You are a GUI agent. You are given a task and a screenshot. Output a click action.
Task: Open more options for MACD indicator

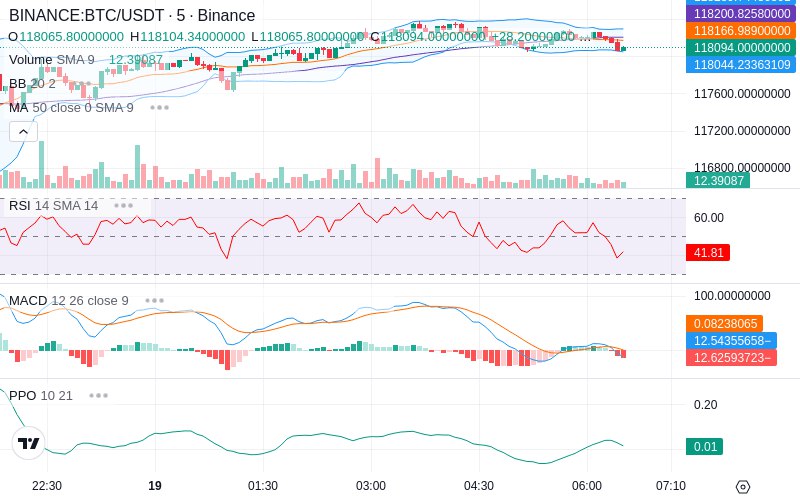(x=155, y=301)
